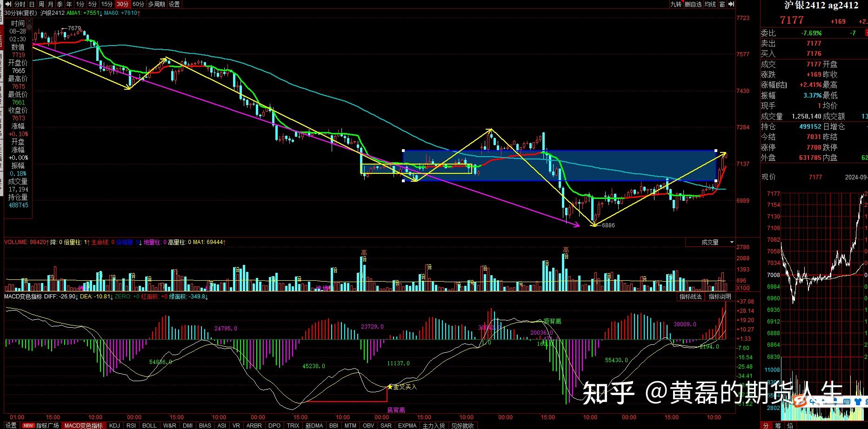Image resolution: width=868 pixels, height=429 pixels.
Task: Select the 月 monthly period
Action: coord(51,4)
